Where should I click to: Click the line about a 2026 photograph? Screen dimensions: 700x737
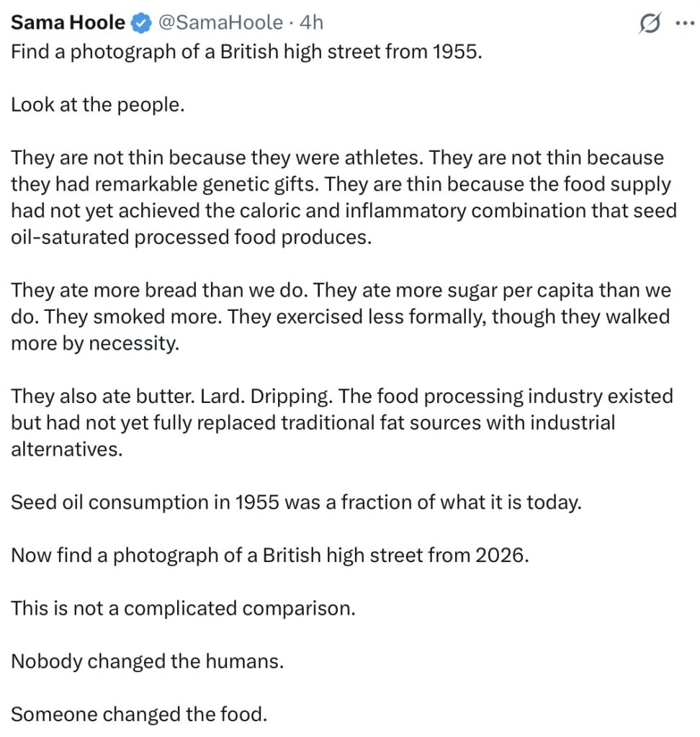coord(269,556)
